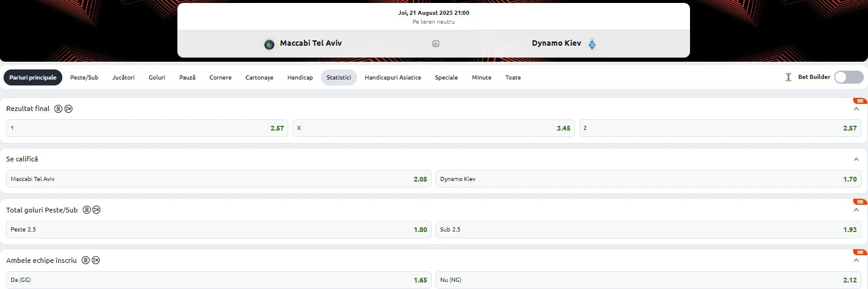Click the BB badge on Rezultat final section
This screenshot has width=868, height=289.
pyautogui.click(x=860, y=101)
